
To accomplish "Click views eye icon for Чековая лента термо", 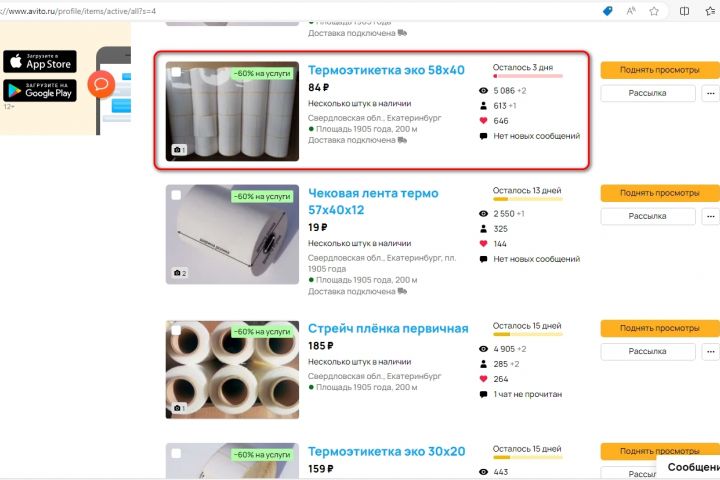I will 483,214.
